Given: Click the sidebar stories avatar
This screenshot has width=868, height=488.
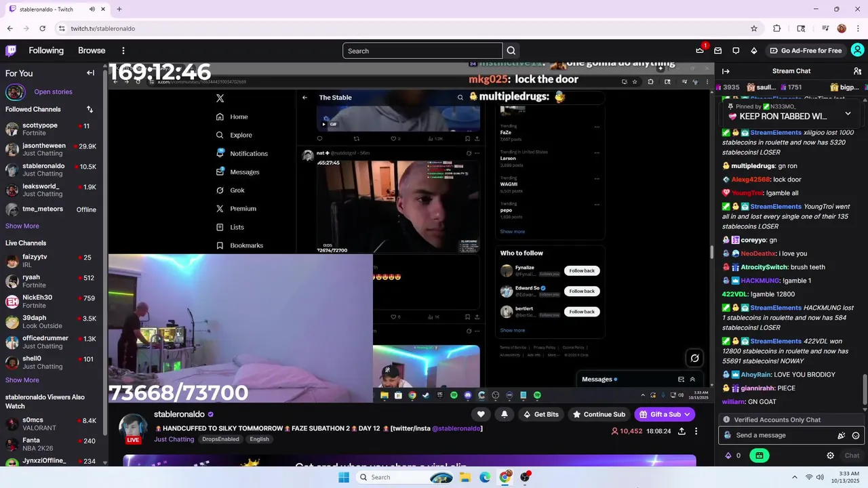Looking at the screenshot, I should click(x=15, y=91).
